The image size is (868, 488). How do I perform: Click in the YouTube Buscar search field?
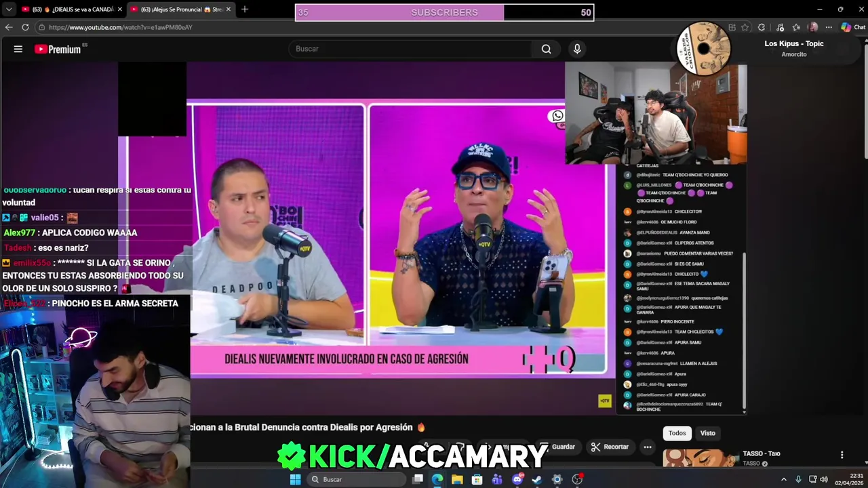click(x=410, y=49)
